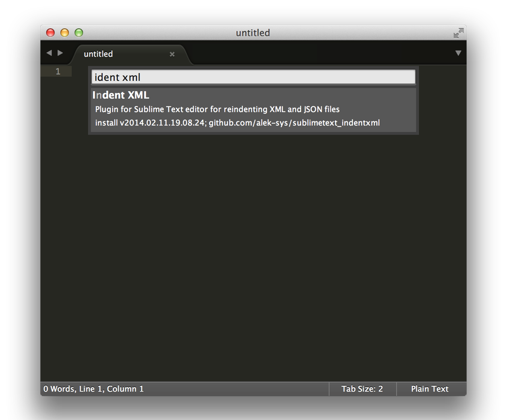Click the '0 Words, Line 1, Column 1' status
The height and width of the screenshot is (420, 507).
click(x=93, y=389)
